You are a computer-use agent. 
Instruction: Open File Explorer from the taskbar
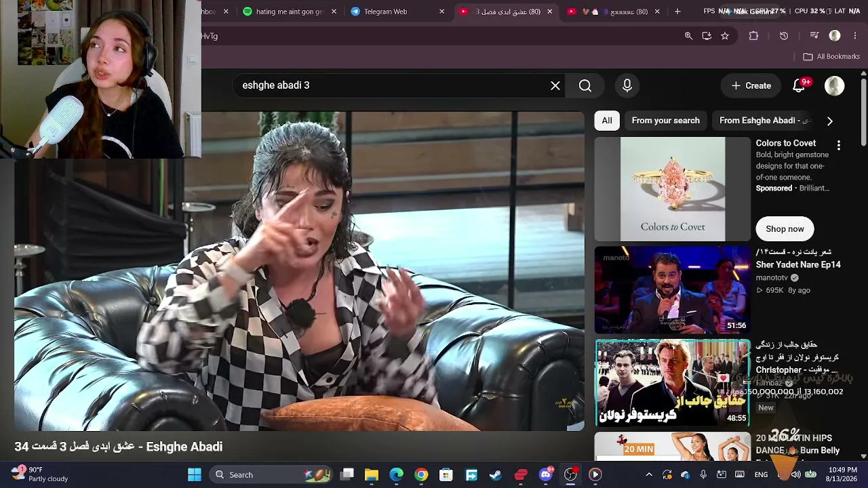click(x=372, y=474)
